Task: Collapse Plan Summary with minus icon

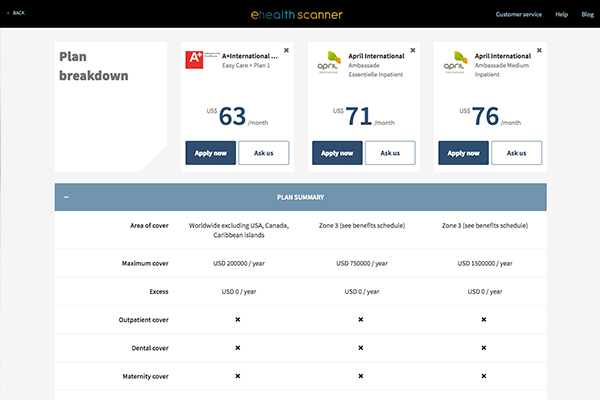Action: pos(66,197)
